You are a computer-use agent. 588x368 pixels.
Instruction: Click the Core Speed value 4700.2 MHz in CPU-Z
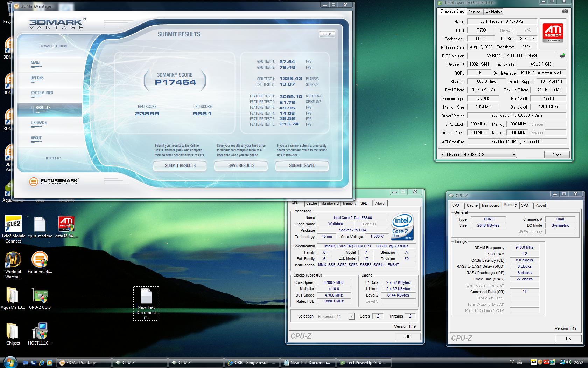334,282
